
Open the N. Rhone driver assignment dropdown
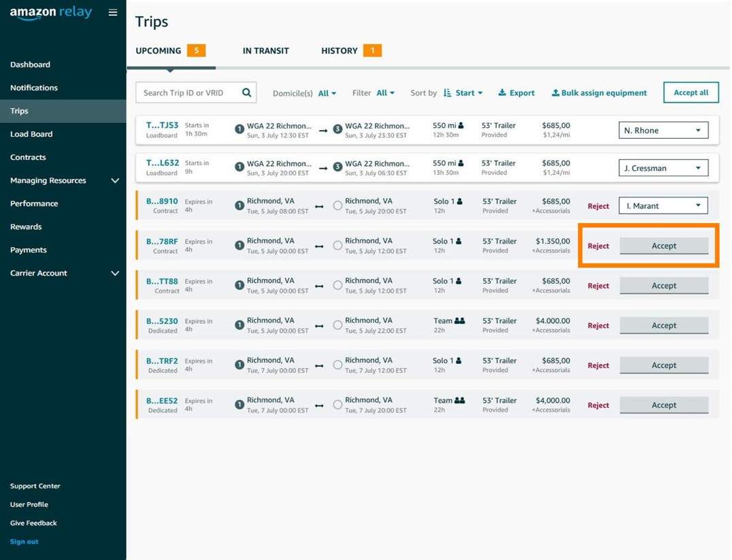[663, 130]
